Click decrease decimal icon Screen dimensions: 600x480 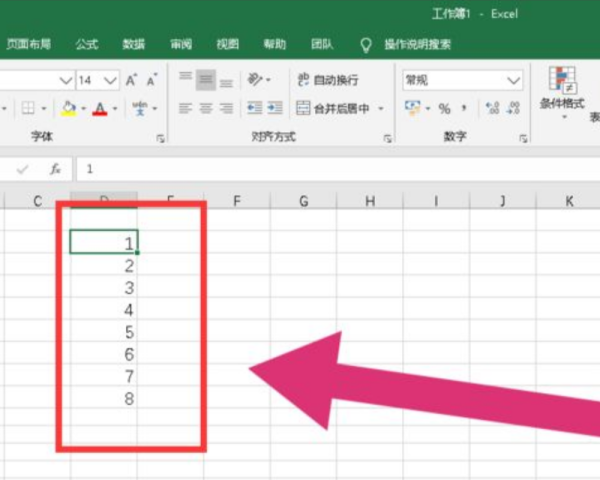(x=513, y=108)
